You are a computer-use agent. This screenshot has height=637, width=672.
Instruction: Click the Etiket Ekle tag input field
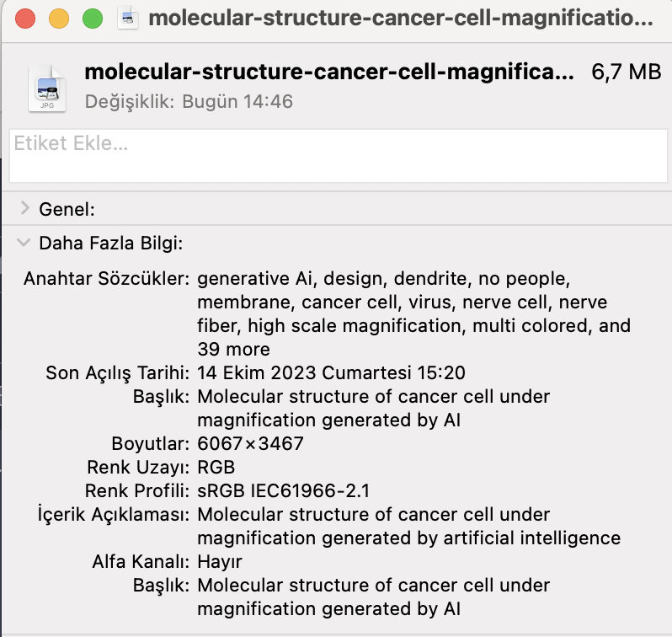339,156
